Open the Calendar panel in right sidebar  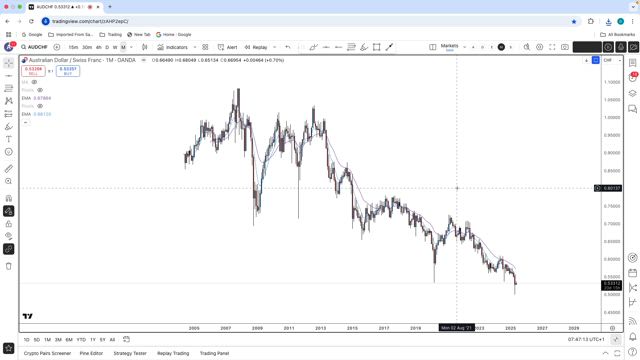(x=632, y=273)
